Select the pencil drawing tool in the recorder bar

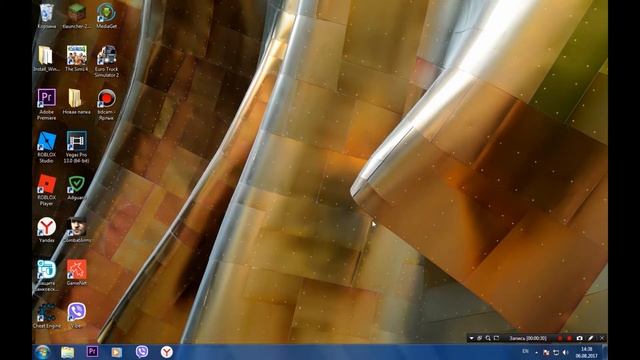[x=590, y=338]
